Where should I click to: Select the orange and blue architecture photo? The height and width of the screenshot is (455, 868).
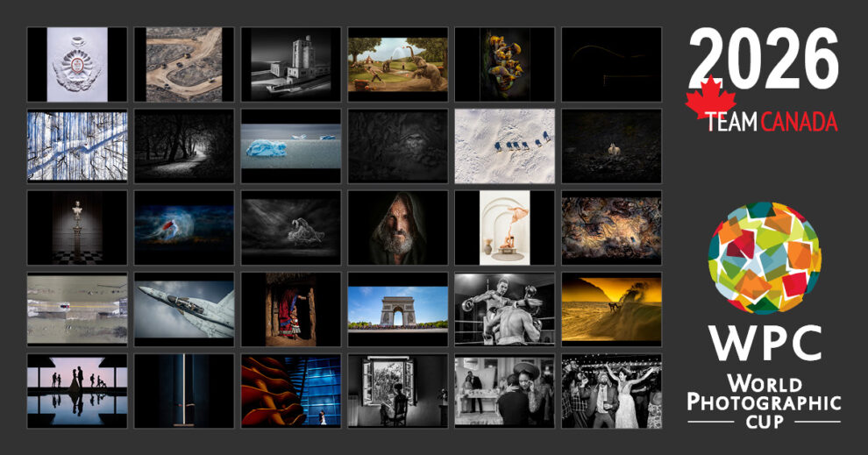coord(290,391)
